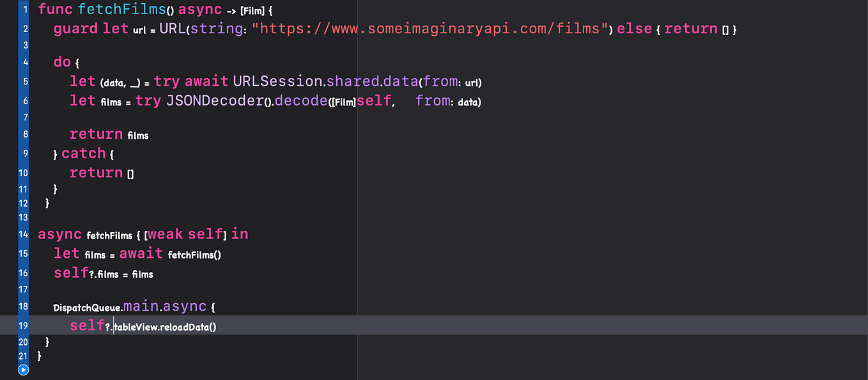Place cursor after self?. on line 19

pyautogui.click(x=113, y=326)
